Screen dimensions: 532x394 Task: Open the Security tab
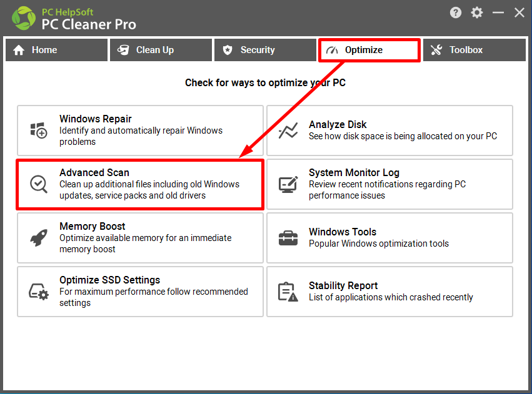pyautogui.click(x=265, y=50)
